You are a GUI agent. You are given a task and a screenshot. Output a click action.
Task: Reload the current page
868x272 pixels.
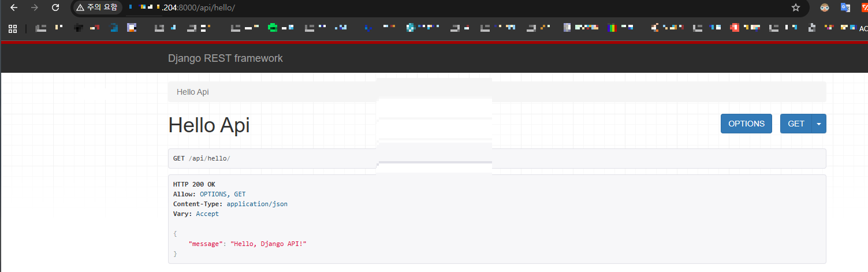tap(55, 8)
